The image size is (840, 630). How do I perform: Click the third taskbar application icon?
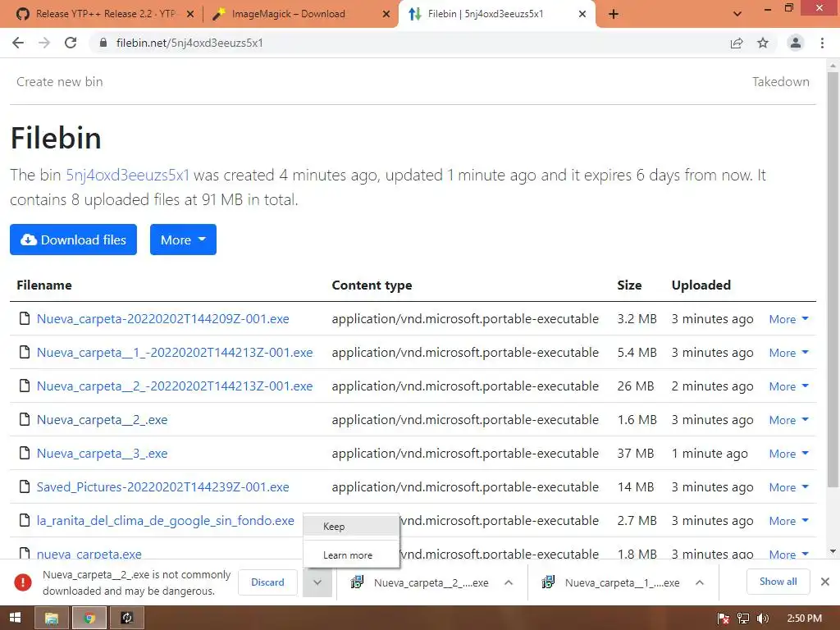point(127,619)
